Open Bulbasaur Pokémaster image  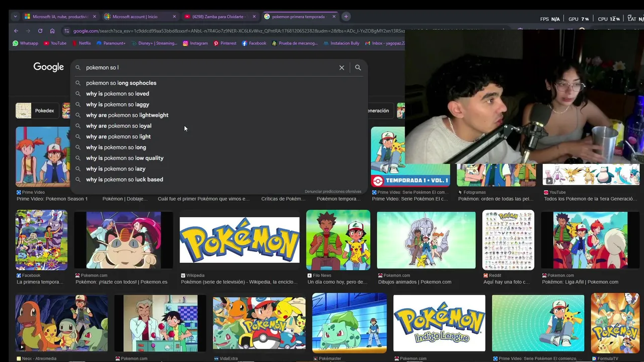[x=349, y=323]
